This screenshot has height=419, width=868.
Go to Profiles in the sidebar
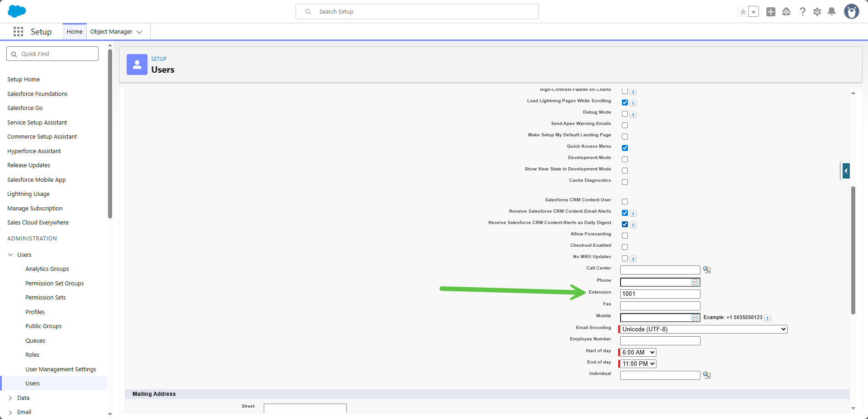tap(35, 312)
